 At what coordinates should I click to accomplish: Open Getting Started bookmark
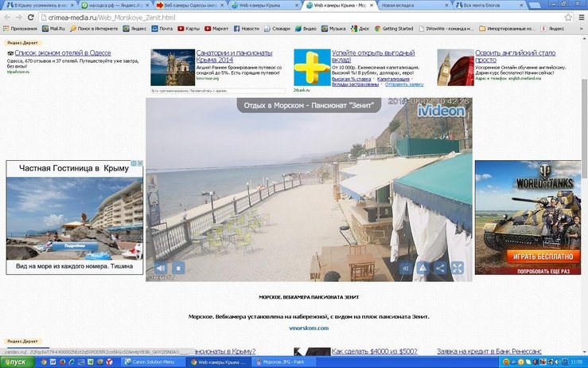[x=394, y=29]
